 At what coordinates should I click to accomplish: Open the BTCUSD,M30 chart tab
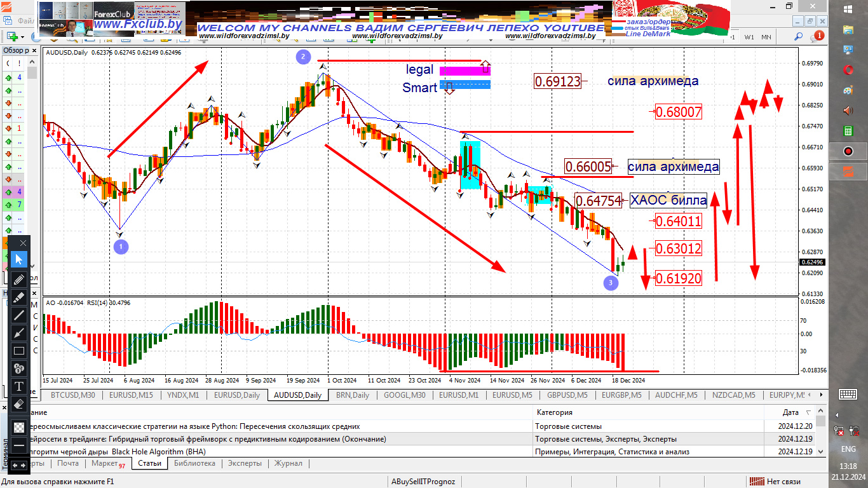pos(72,395)
